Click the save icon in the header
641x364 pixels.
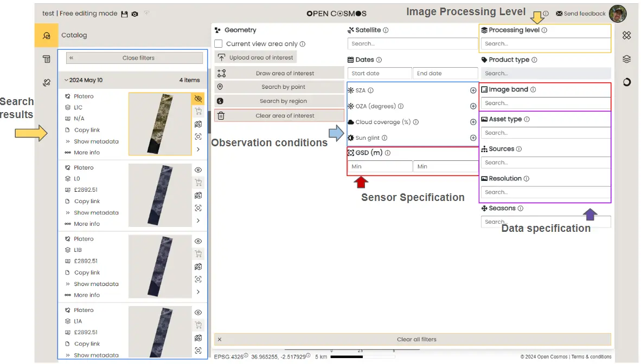124,14
